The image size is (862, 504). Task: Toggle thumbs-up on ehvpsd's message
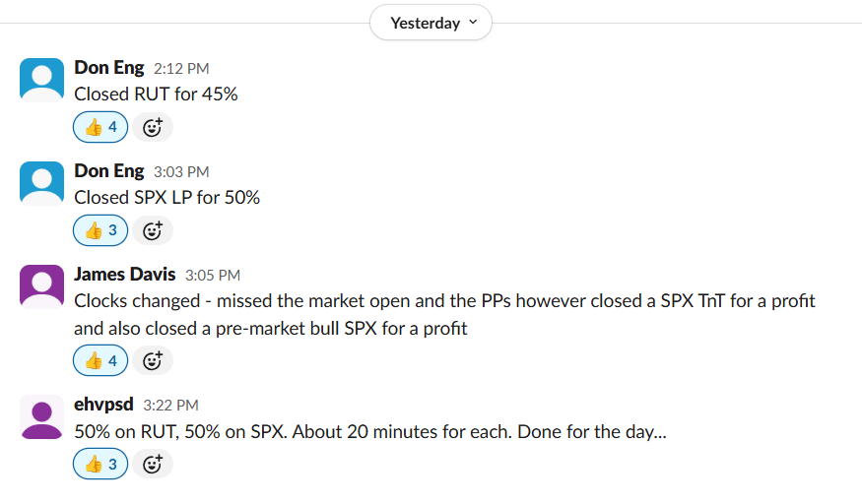click(100, 465)
